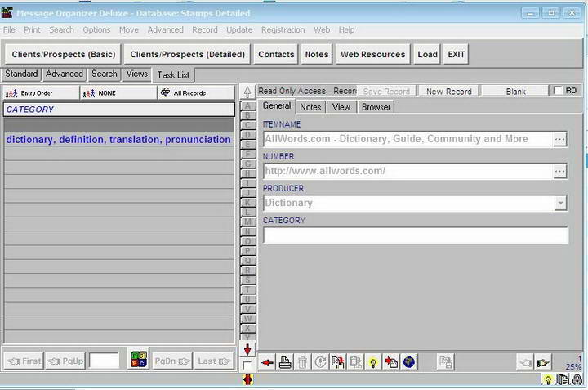Click the status bar light bulb icon
This screenshot has height=390, width=588.
click(x=548, y=380)
